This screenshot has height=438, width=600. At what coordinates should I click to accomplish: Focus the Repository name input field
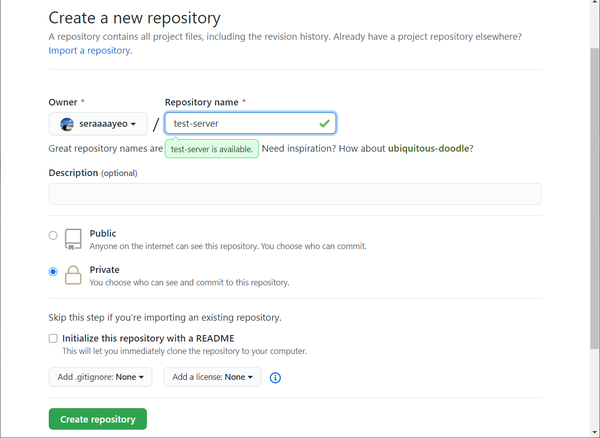[x=250, y=123]
